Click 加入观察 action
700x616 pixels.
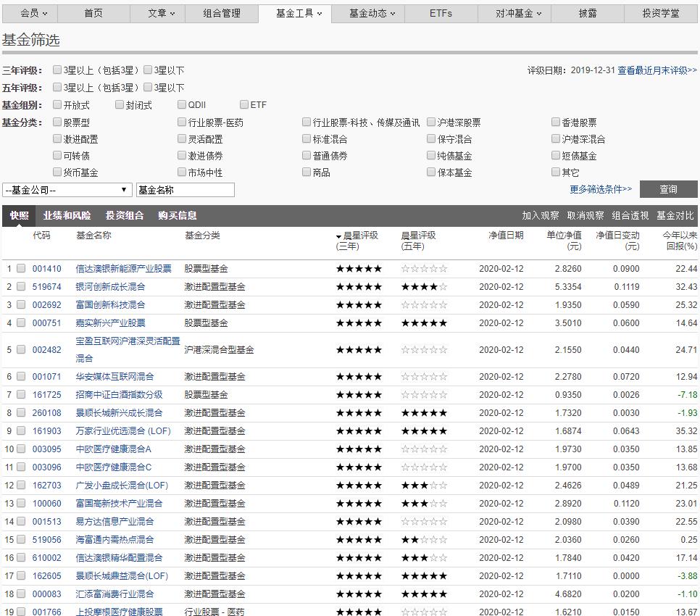coord(541,216)
